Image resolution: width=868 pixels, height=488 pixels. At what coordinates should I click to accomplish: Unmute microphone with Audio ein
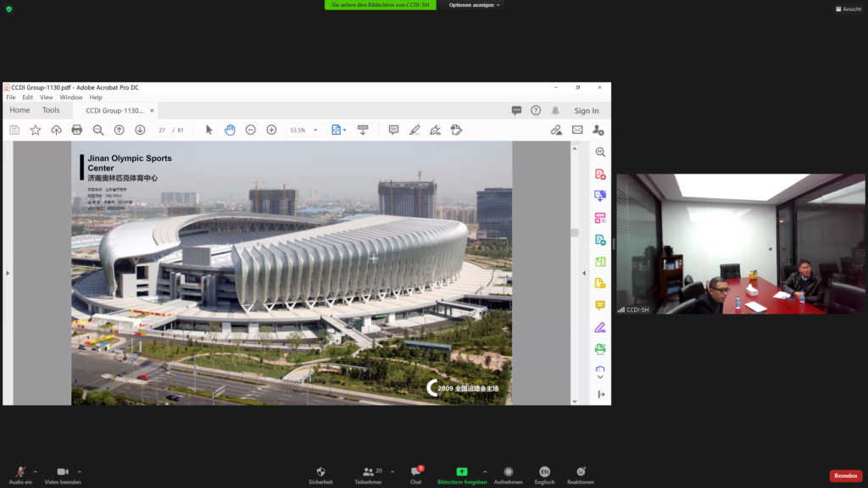20,472
